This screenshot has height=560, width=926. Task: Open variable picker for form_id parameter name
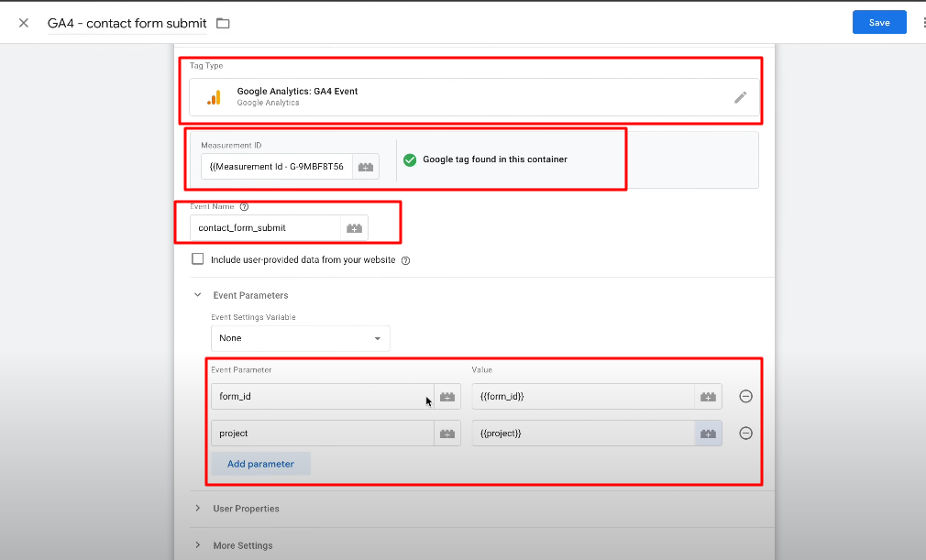click(x=447, y=397)
